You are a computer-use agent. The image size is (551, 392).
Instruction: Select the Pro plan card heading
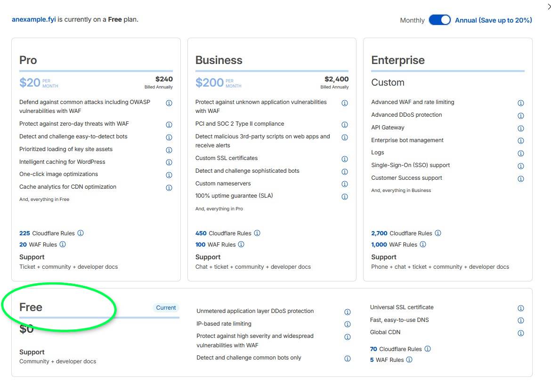(x=28, y=60)
